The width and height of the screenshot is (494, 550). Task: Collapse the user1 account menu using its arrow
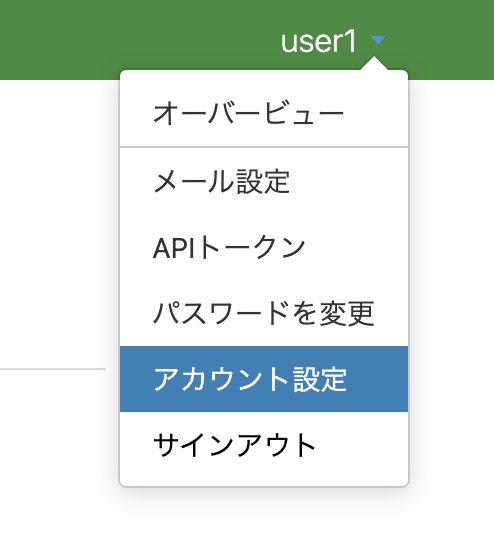coord(378,40)
